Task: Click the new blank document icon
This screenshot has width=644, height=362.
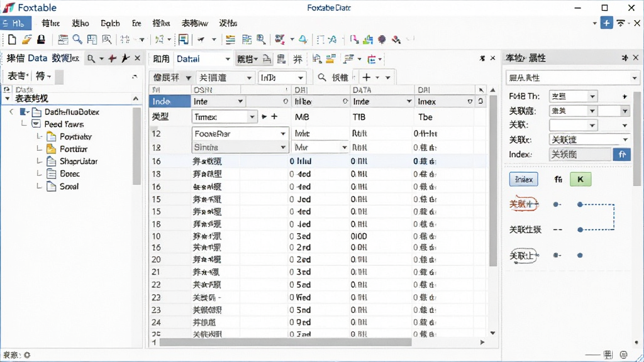Action: coord(12,40)
